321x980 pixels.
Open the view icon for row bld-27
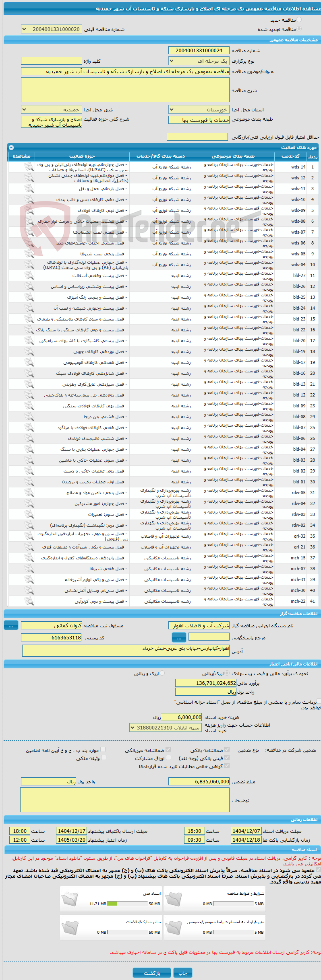29,275
